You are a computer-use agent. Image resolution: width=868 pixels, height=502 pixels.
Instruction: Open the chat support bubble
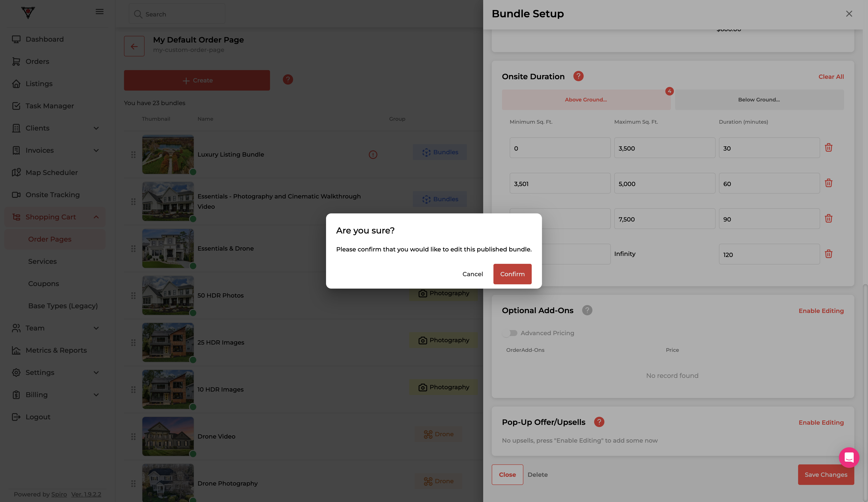(849, 458)
